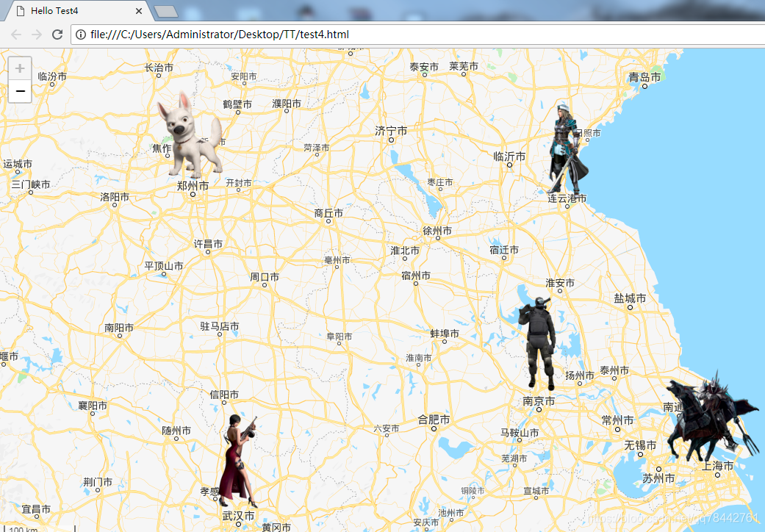Click the 信阳市 city label
The image size is (765, 532).
pyautogui.click(x=224, y=395)
